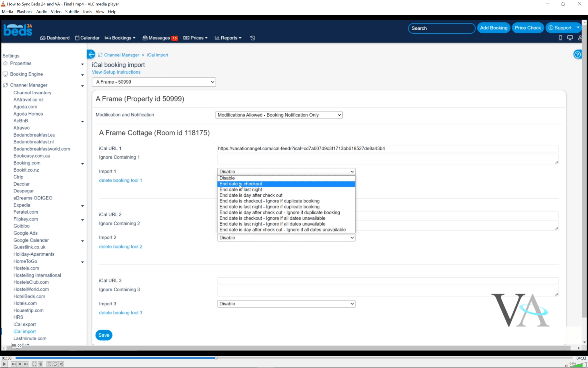Click the blue help question icon
Viewport: 588px width, 368px height.
click(577, 54)
